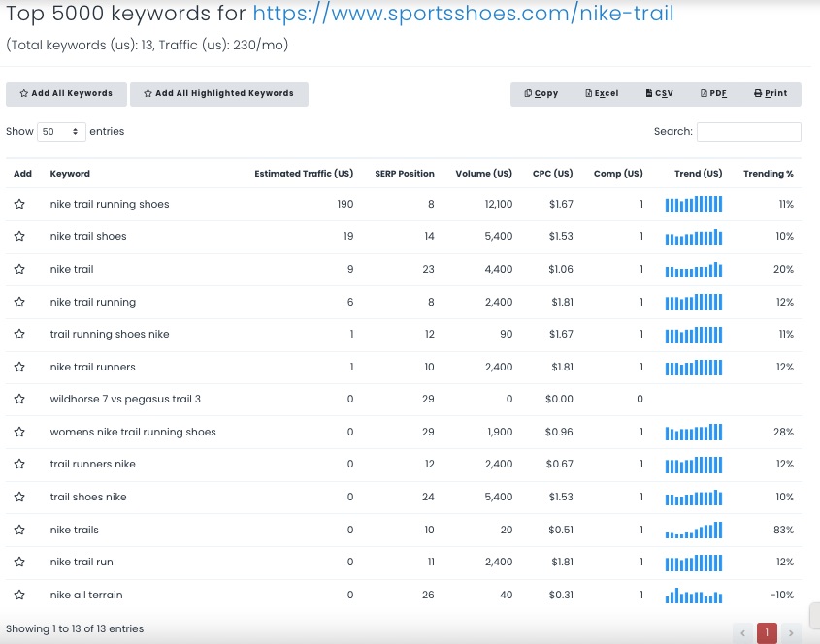Screen dimensions: 820x644
Task: Open trend chart for 'nike all terrain'
Action: tap(694, 596)
